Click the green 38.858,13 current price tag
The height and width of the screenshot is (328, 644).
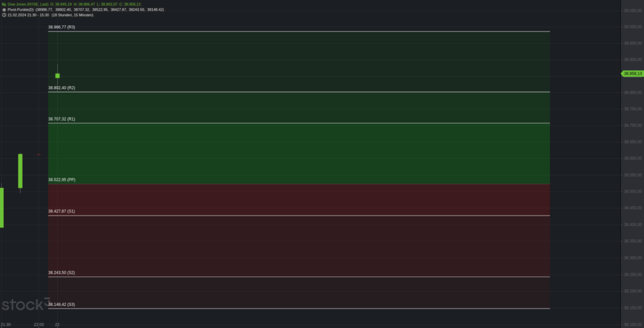(x=632, y=74)
